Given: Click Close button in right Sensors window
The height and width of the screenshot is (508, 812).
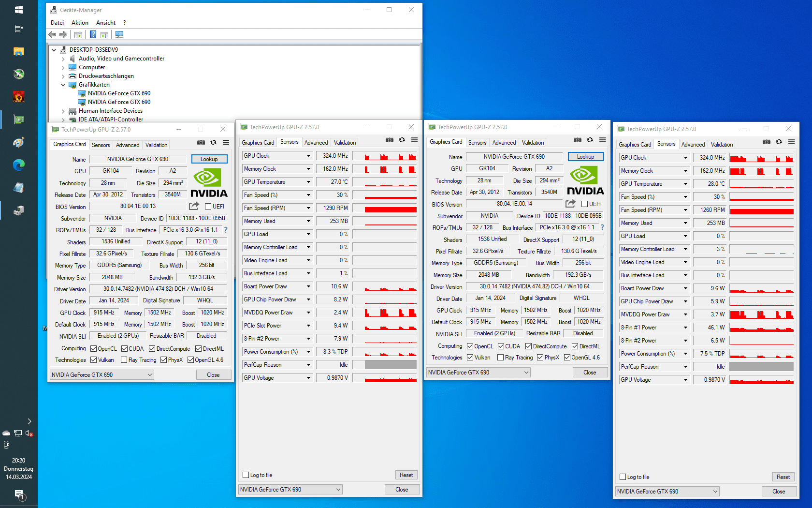Looking at the screenshot, I should (x=779, y=492).
